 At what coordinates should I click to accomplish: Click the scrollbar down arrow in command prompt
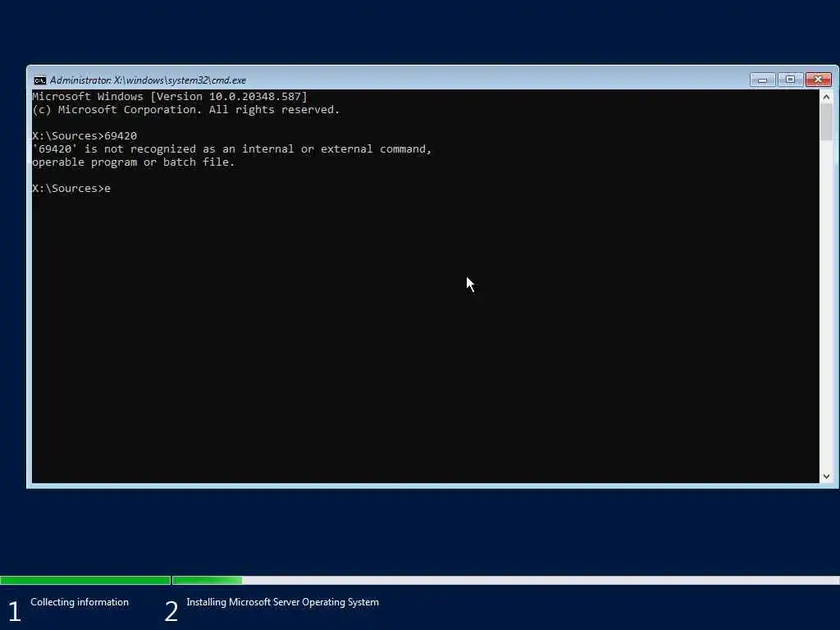(826, 477)
